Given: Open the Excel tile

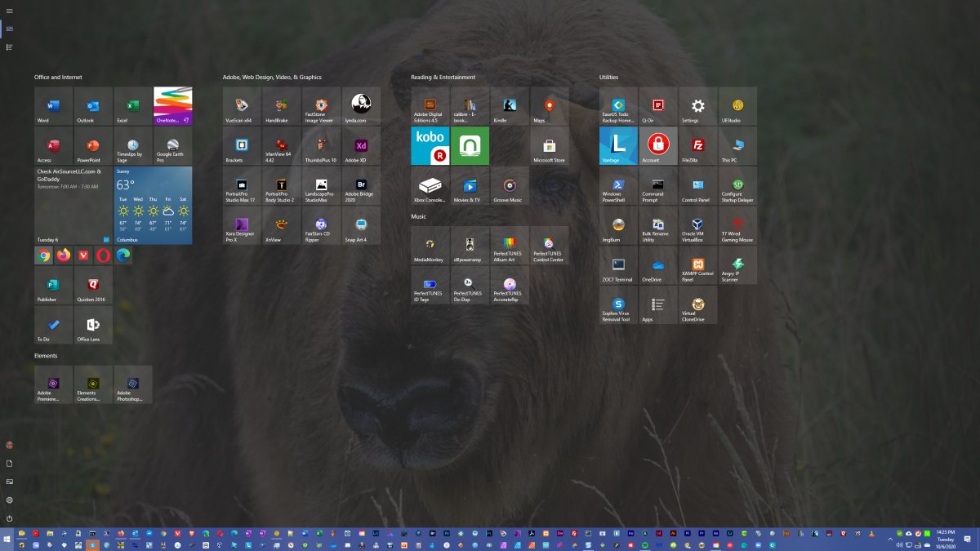Looking at the screenshot, I should [133, 106].
